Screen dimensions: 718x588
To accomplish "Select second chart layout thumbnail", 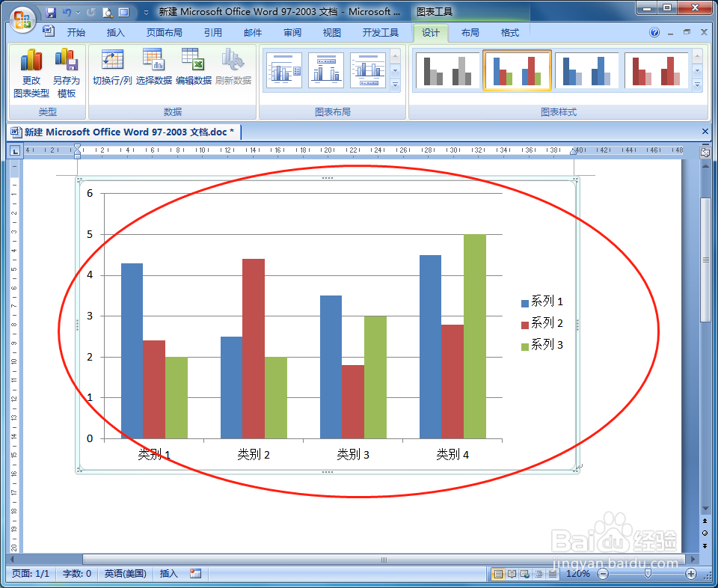I will click(326, 70).
